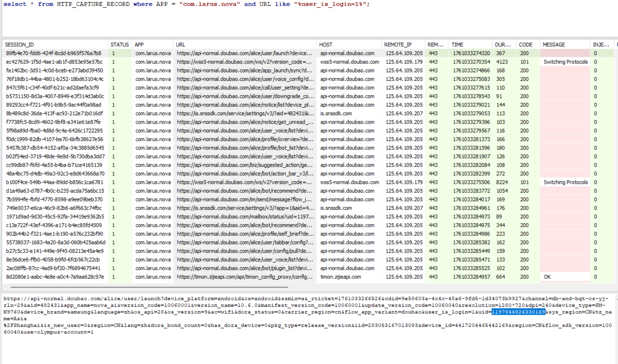Select the im/send/message URL cell
Screen dimensions: 618x364
[x=244, y=199]
